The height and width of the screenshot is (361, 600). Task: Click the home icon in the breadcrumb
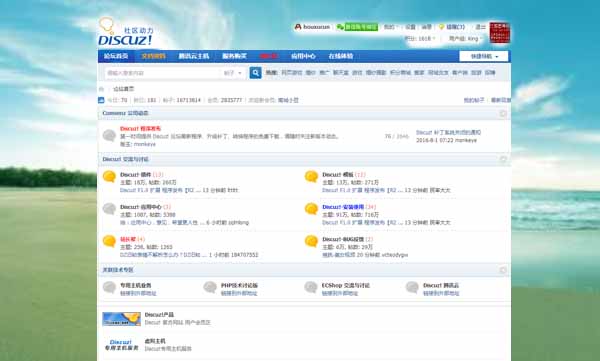(x=101, y=89)
